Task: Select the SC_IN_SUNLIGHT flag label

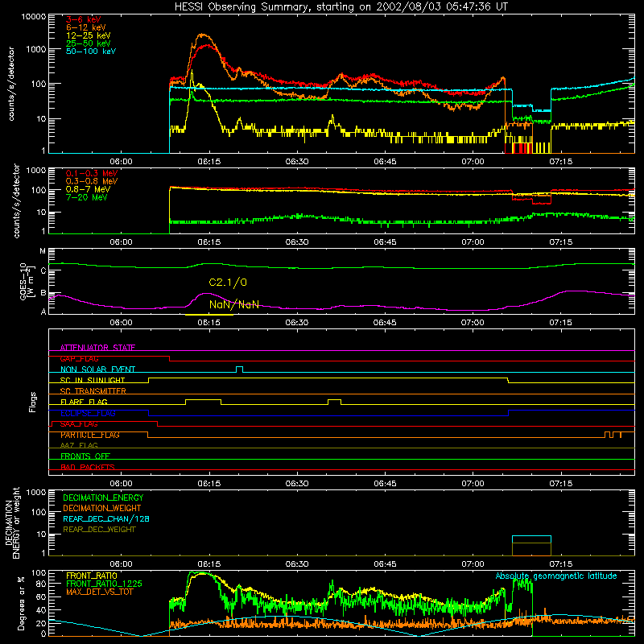Action: point(93,380)
